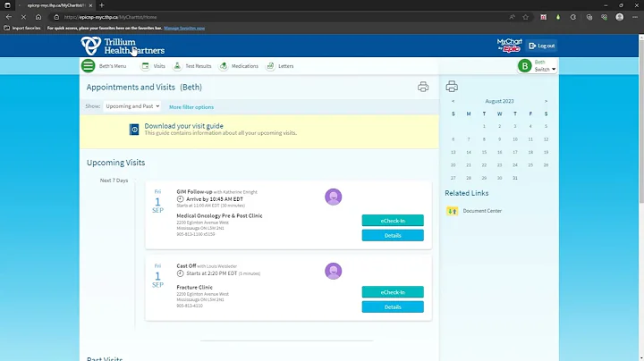Image resolution: width=644 pixels, height=361 pixels.
Task: Click eCheck-In for GIM Follow-up visit
Action: (393, 221)
